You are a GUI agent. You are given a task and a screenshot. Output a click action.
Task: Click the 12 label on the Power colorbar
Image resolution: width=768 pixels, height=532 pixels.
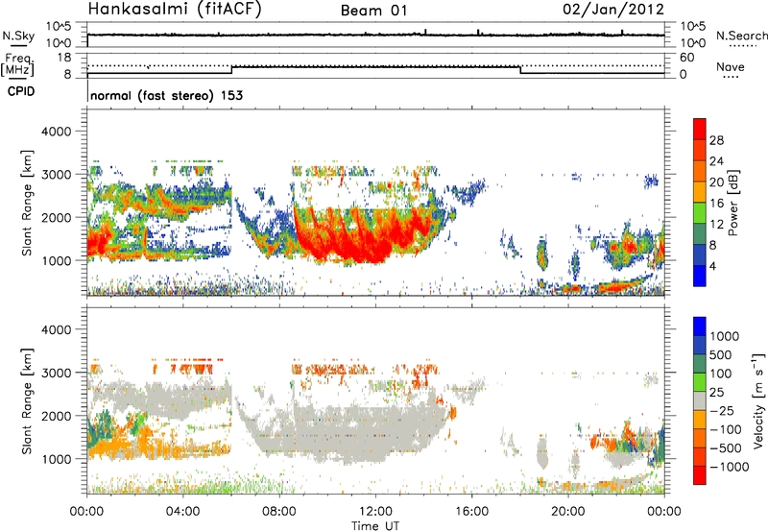point(716,225)
